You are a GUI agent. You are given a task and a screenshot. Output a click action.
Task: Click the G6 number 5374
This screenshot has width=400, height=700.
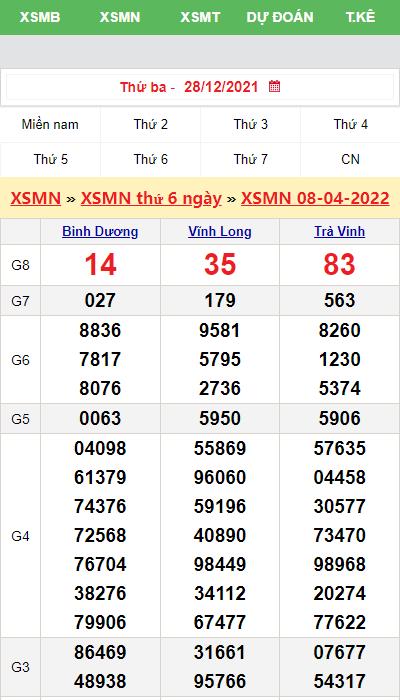point(339,388)
